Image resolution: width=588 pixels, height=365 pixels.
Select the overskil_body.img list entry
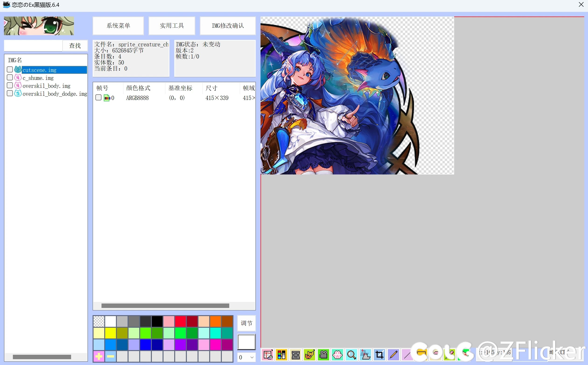click(x=46, y=86)
